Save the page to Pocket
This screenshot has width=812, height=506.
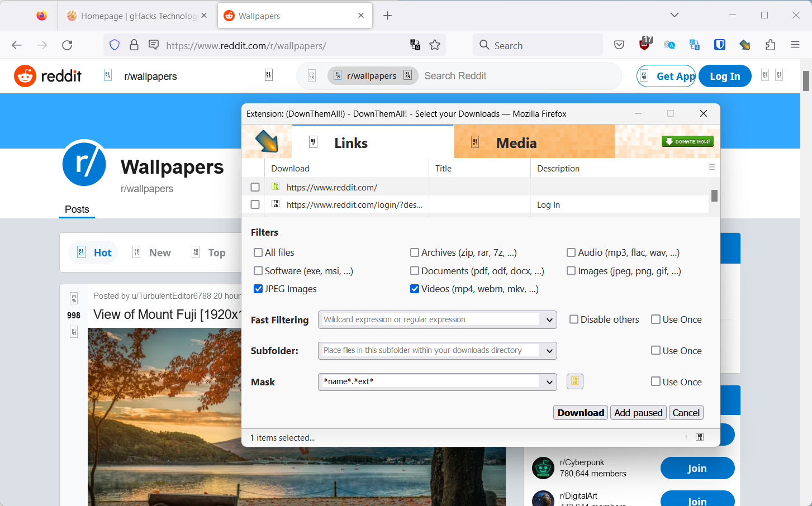(x=619, y=45)
